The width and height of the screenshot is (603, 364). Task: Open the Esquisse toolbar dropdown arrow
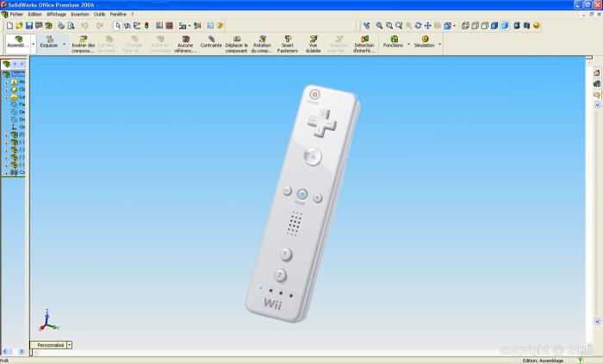[65, 44]
